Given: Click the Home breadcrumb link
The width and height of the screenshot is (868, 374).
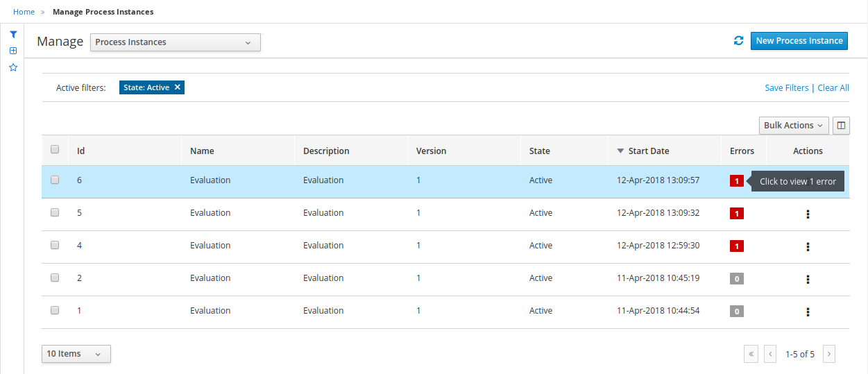Looking at the screenshot, I should pyautogui.click(x=24, y=12).
